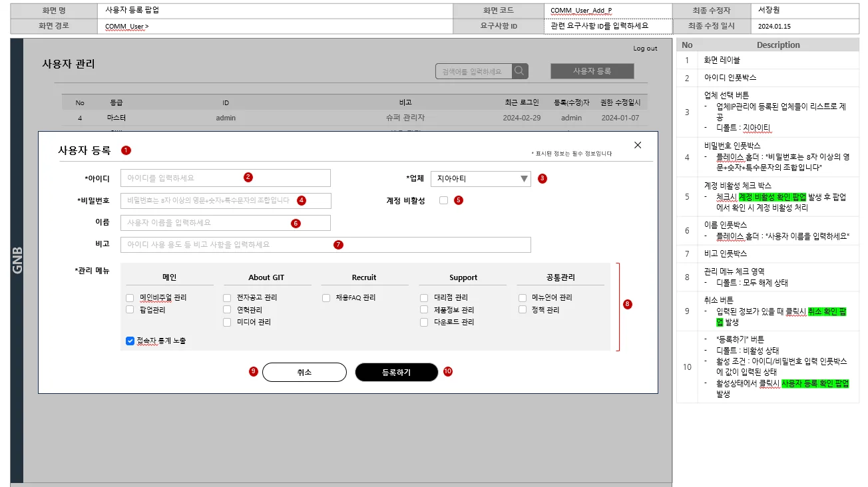
Task: Click the 메인 menu column header
Action: click(169, 277)
